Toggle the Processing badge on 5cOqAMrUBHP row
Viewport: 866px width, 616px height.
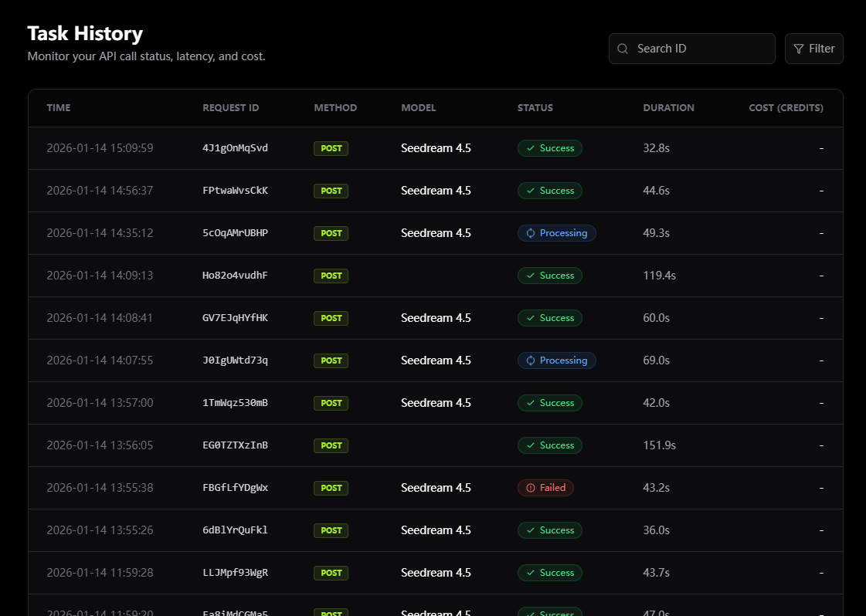557,233
